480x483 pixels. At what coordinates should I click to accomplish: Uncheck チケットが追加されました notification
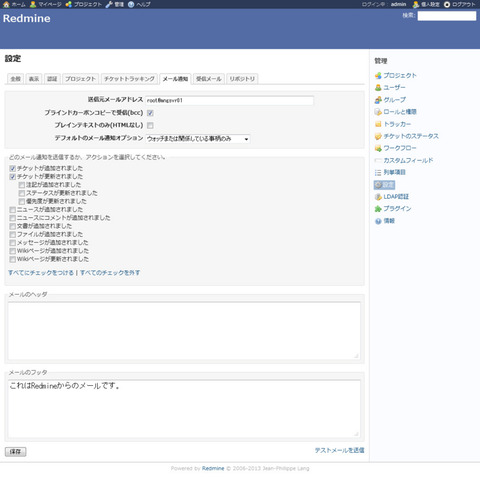(x=13, y=168)
